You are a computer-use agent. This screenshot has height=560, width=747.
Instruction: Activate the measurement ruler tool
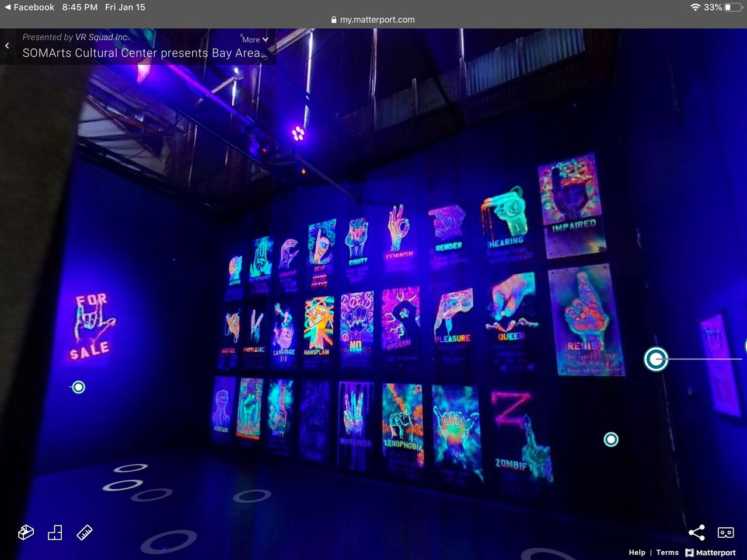coord(85,532)
